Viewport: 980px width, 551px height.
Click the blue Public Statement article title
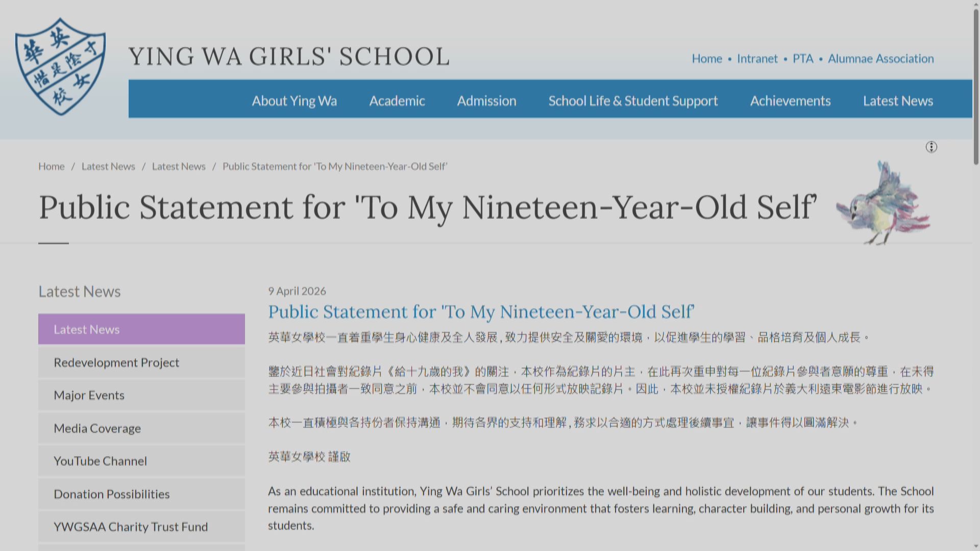pos(481,312)
